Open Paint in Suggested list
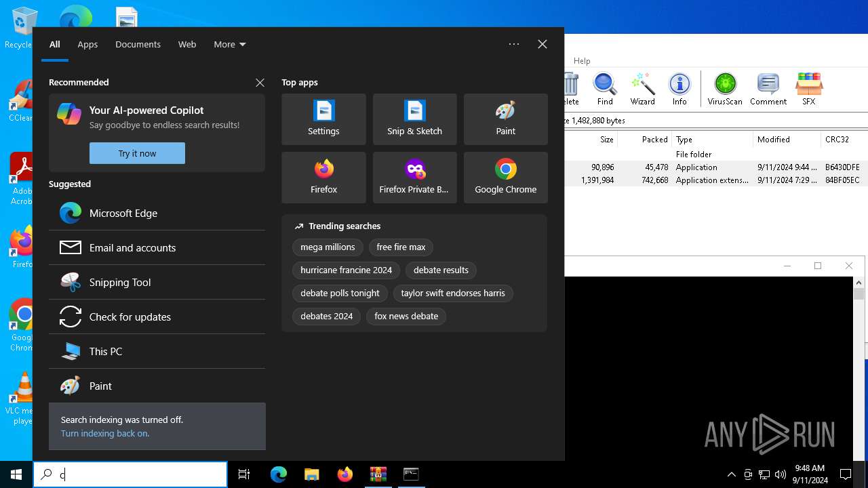Screen dimensions: 868x488 tap(157, 386)
